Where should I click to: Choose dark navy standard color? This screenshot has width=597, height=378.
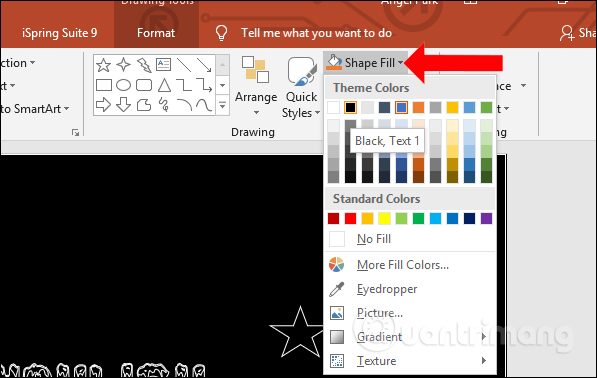(x=469, y=219)
